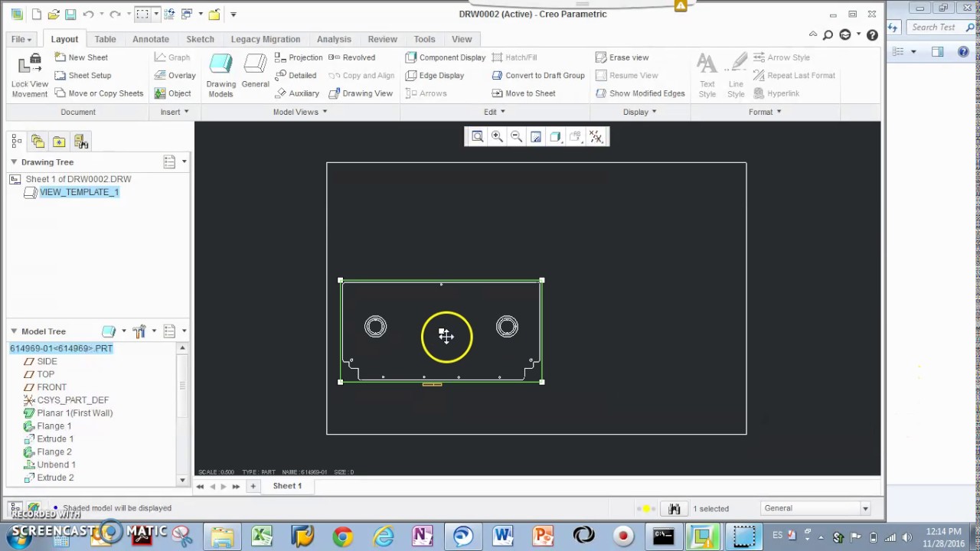Open a file from quick access toolbar
Viewport: 980px width, 551px height.
pos(53,14)
